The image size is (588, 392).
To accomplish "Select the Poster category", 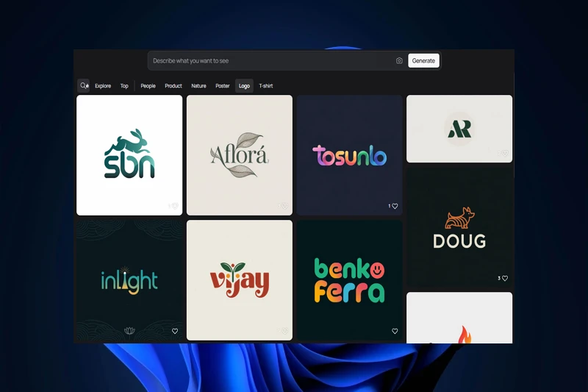I will (223, 86).
